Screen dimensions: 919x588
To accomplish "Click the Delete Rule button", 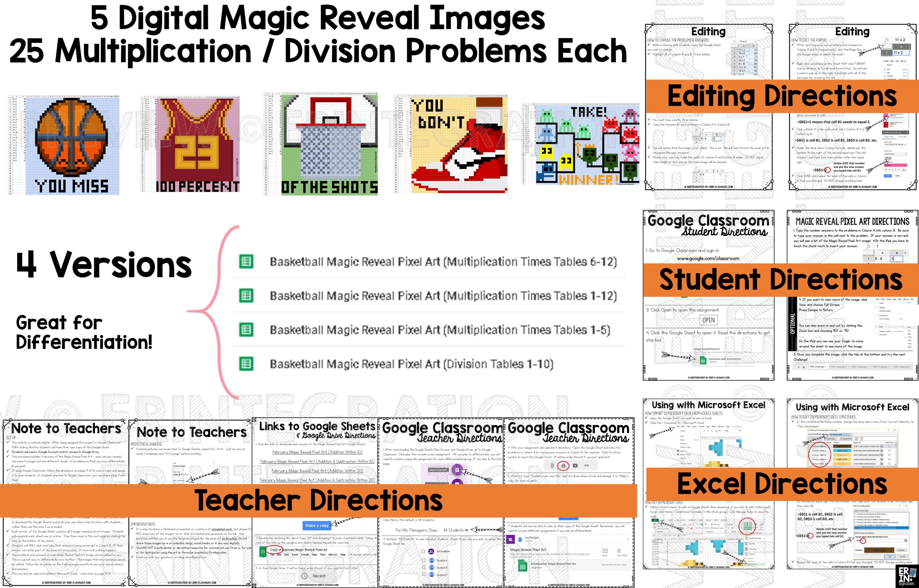I will pos(846,439).
